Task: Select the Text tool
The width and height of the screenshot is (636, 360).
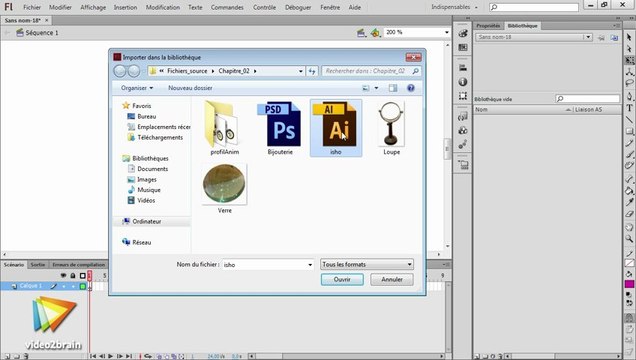Action: 629,108
